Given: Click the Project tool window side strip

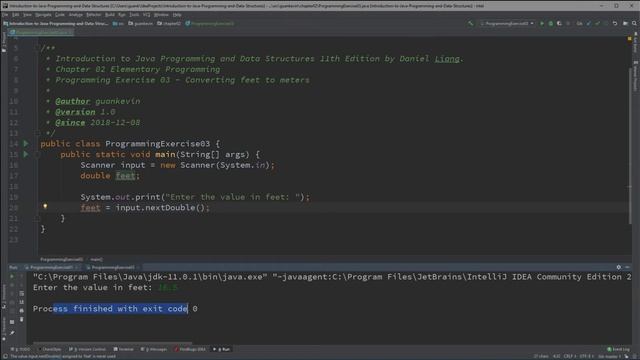Looking at the screenshot, I should coord(4,43).
